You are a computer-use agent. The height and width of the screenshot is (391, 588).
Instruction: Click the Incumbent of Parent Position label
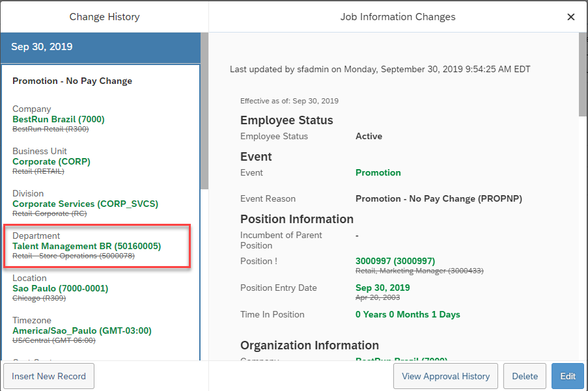281,241
